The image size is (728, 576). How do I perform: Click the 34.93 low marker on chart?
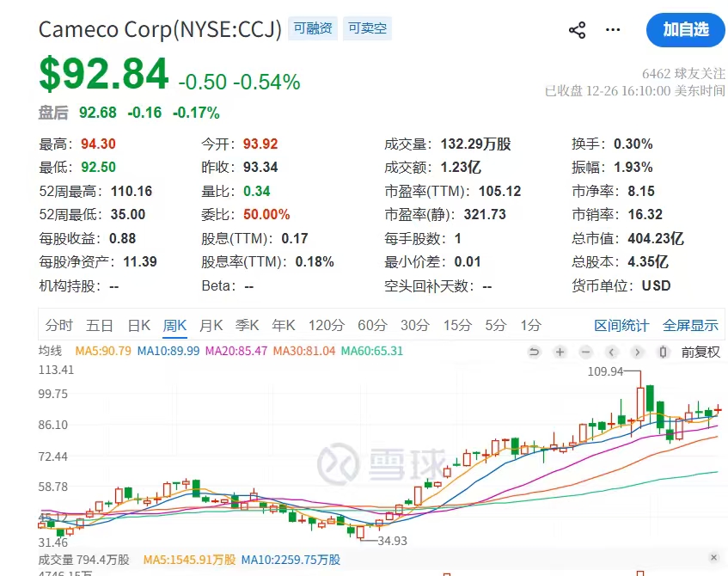tap(392, 541)
